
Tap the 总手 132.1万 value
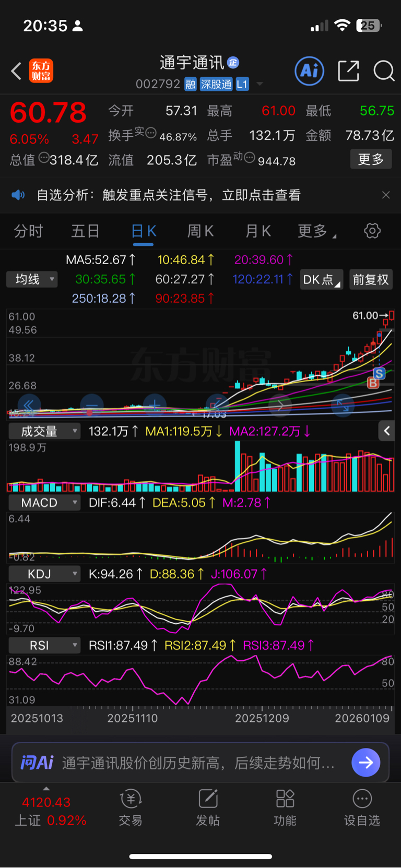point(272,135)
